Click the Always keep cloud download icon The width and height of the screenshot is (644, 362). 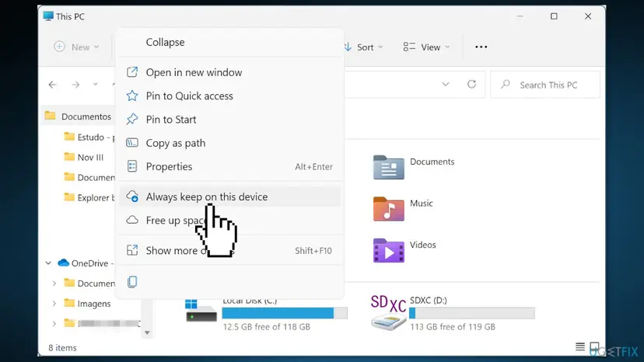(x=132, y=197)
